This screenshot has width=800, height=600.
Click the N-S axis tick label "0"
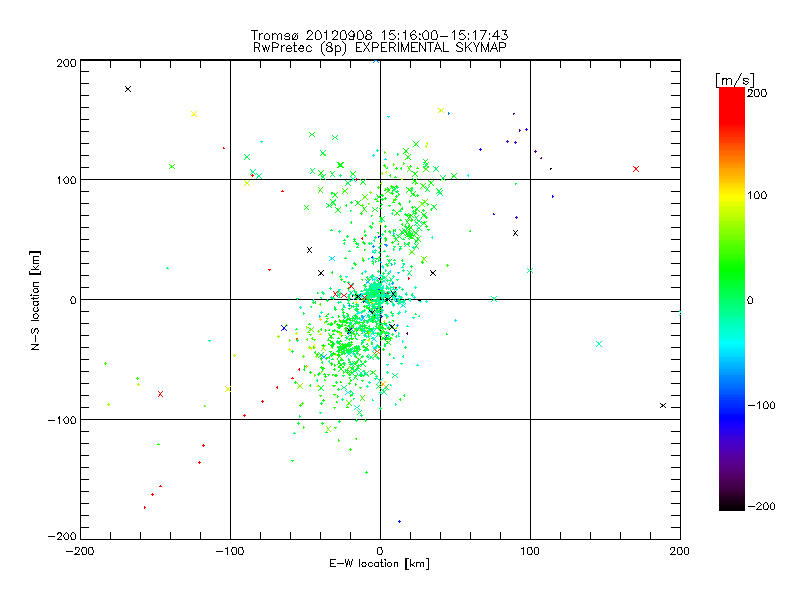pos(73,300)
